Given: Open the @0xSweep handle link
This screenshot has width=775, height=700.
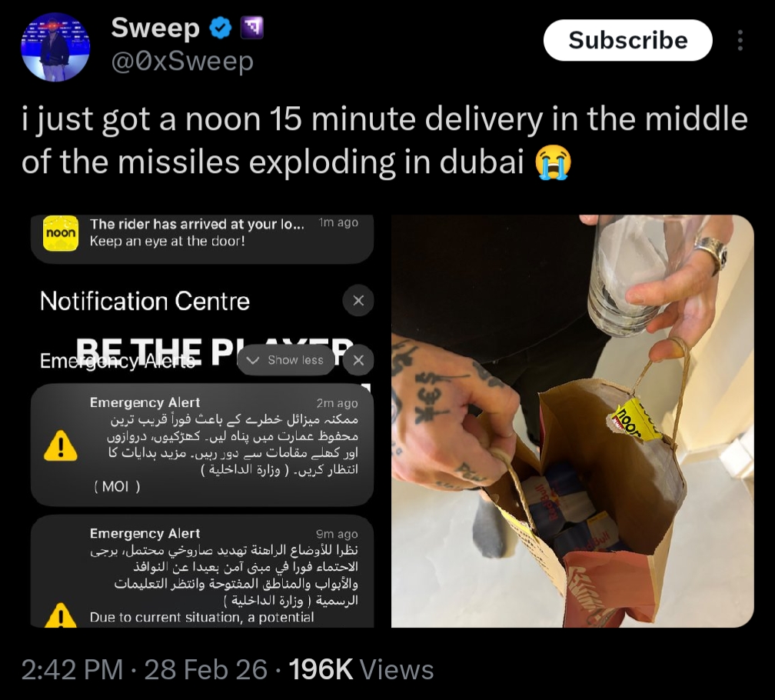Looking at the screenshot, I should point(182,62).
